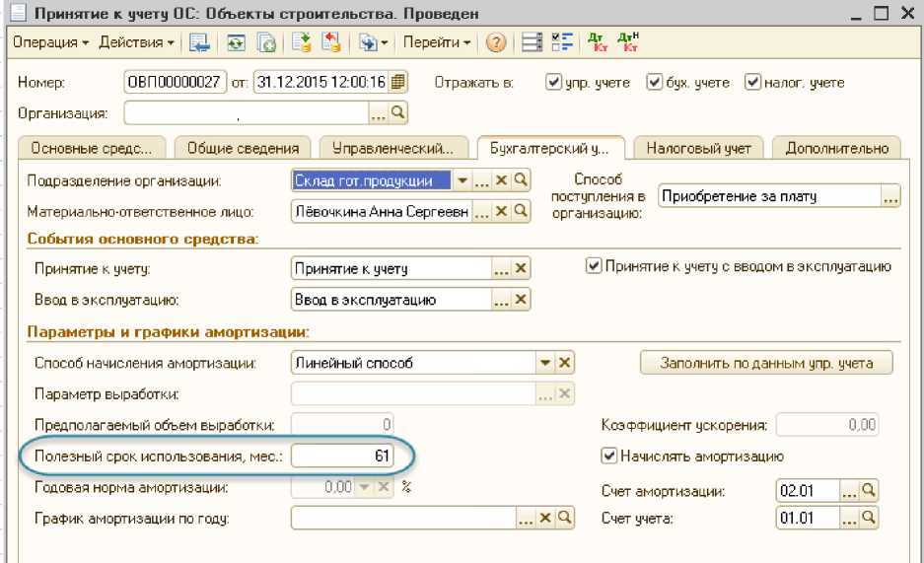This screenshot has width=924, height=563.
Task: Click ellipsis in Ввод в эксплуатацию field
Action: [x=502, y=300]
